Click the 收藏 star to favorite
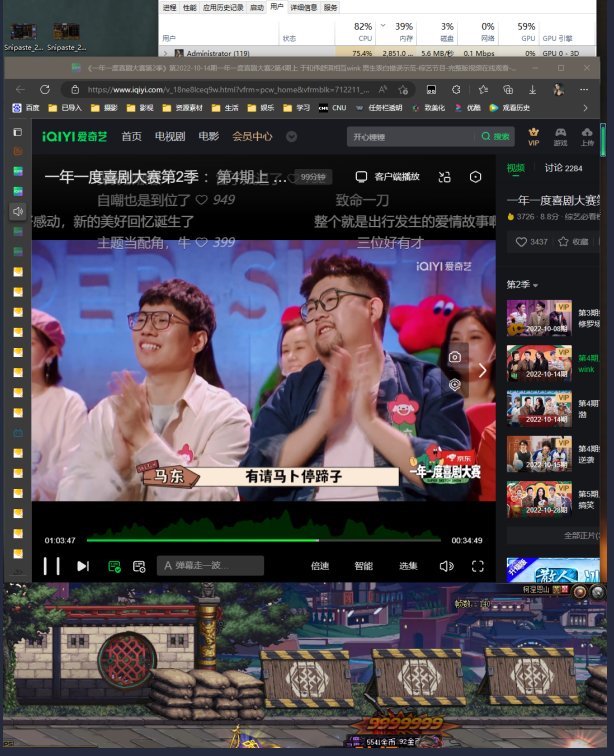Screen dimensions: 614x756 click(x=573, y=242)
